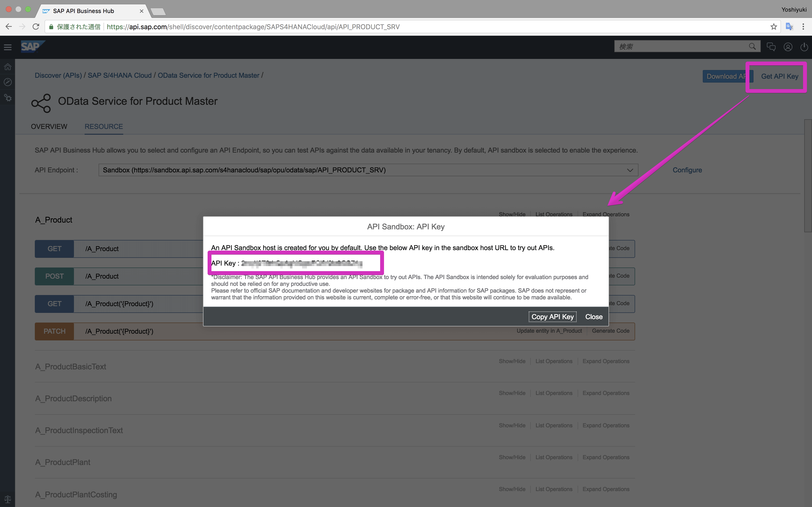The image size is (812, 507).
Task: Select the RESOURCE tab
Action: pyautogui.click(x=104, y=127)
